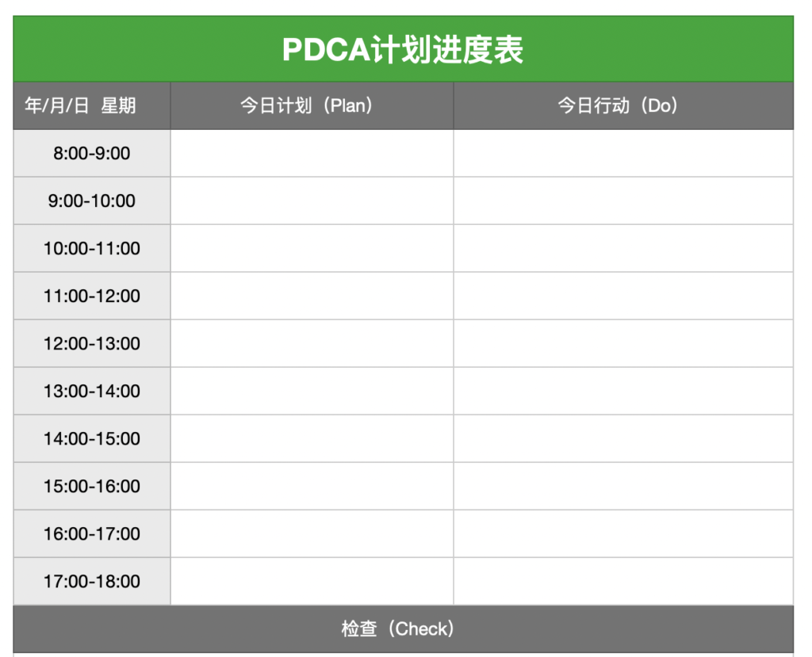
Task: Select the 14:00-15:00 time cell
Action: click(x=91, y=438)
